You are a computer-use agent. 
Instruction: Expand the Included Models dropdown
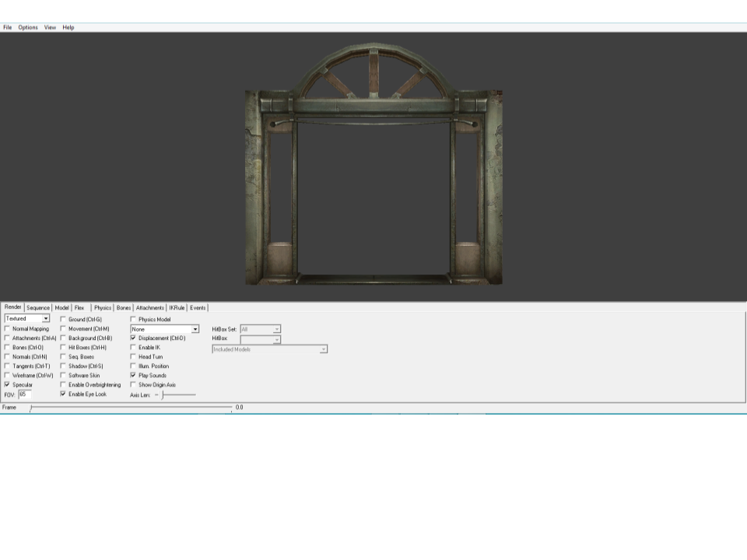[323, 349]
